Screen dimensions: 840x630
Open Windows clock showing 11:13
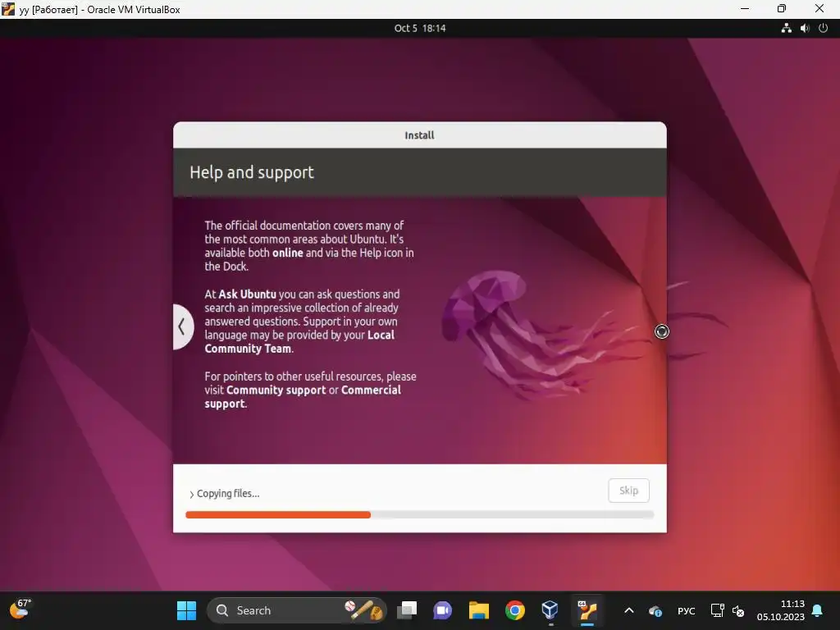point(781,610)
